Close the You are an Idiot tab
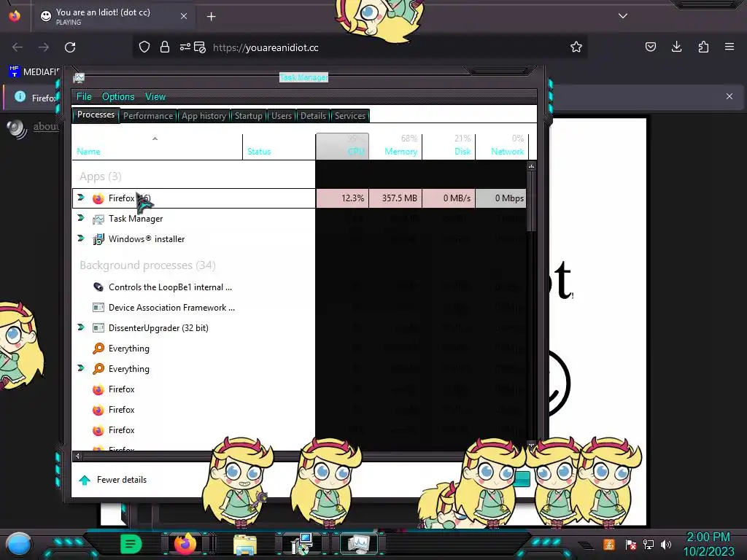This screenshot has height=560, width=747. point(184,16)
